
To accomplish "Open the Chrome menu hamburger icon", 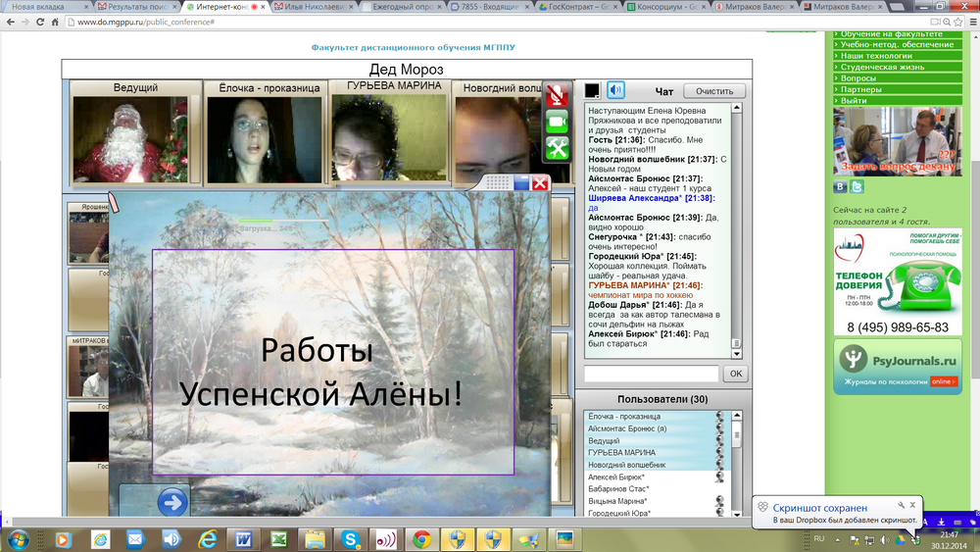I will pyautogui.click(x=972, y=22).
